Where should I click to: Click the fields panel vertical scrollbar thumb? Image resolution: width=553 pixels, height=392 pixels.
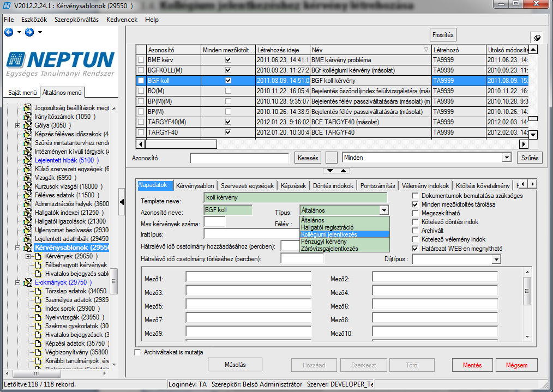click(527, 291)
